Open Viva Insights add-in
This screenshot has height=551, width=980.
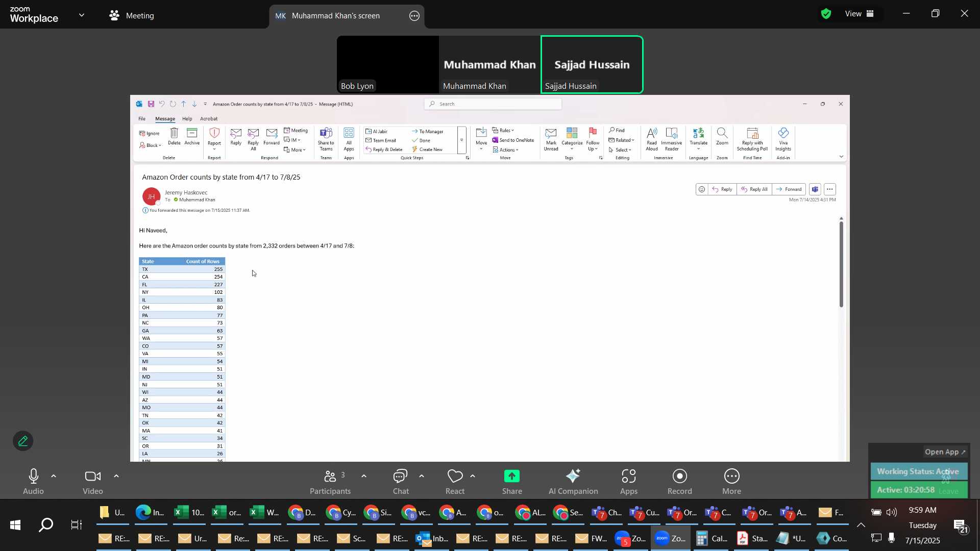783,139
